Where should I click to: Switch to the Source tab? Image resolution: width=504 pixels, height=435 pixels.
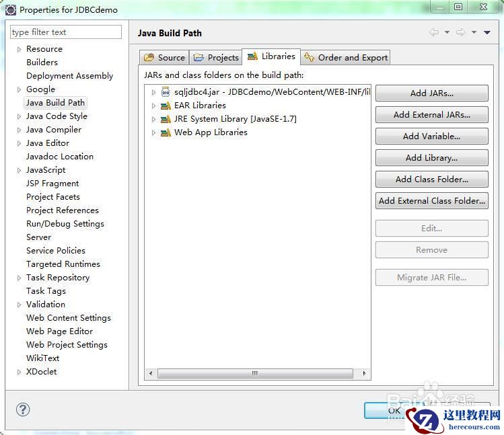click(x=164, y=58)
